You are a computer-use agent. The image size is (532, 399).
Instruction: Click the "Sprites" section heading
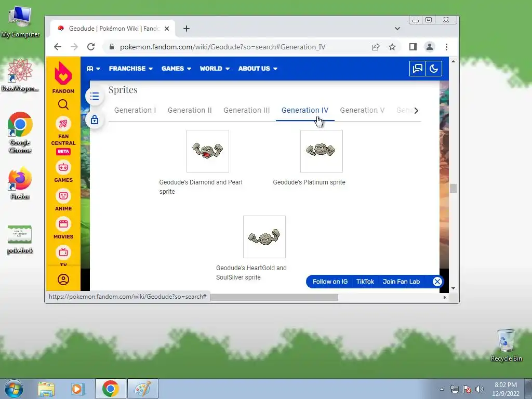[x=123, y=89]
